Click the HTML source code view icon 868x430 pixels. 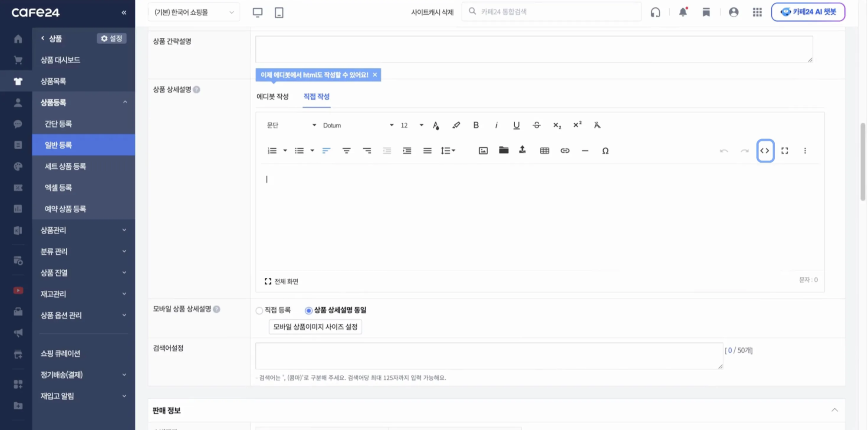click(x=765, y=151)
